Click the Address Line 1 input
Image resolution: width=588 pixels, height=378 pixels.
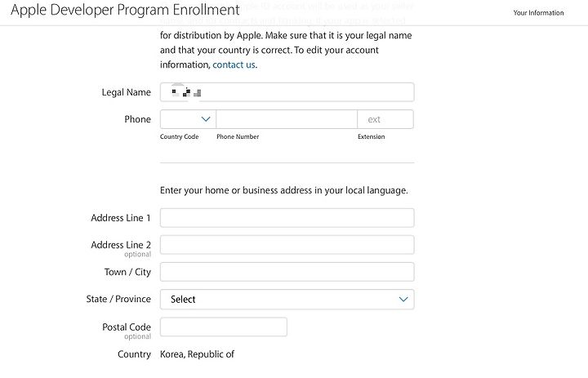coord(287,218)
